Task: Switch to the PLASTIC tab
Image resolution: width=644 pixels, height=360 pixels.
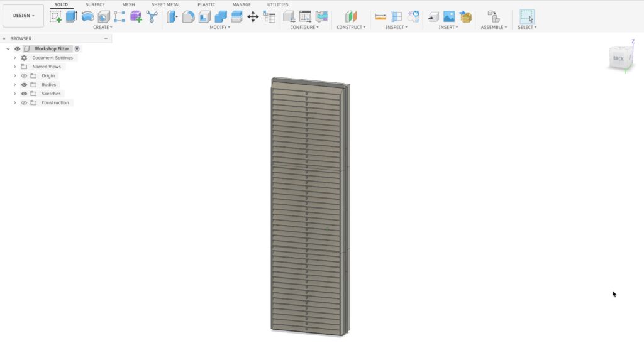Action: point(206,4)
